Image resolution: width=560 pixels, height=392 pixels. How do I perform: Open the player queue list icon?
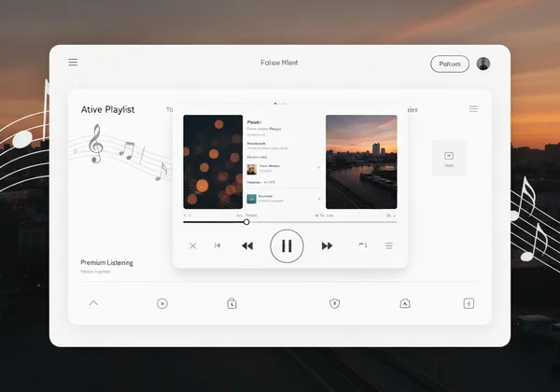pyautogui.click(x=389, y=245)
